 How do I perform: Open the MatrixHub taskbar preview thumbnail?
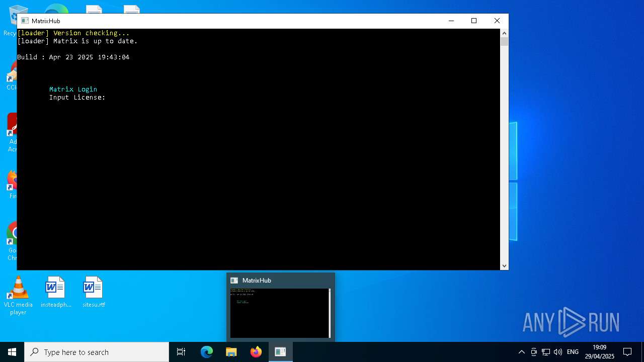coord(280,313)
